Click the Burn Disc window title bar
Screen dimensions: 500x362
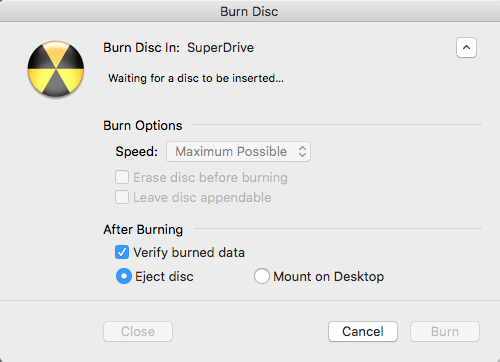point(249,11)
